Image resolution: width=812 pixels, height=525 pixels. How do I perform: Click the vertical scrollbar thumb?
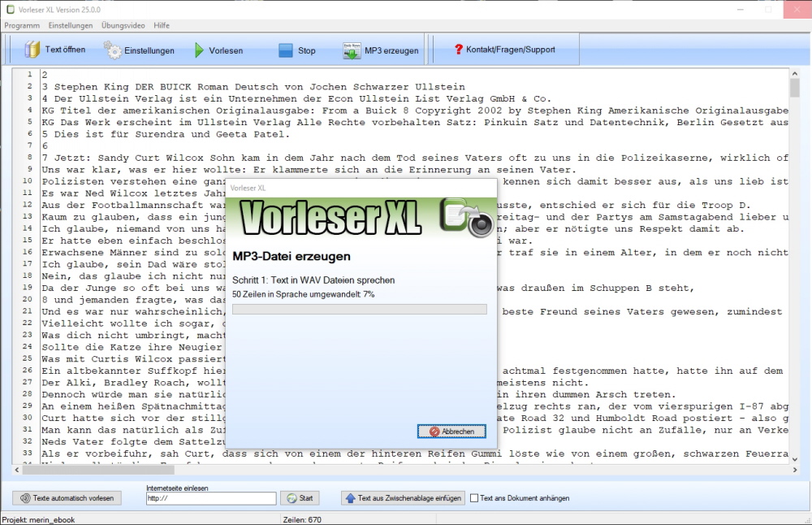pyautogui.click(x=795, y=89)
